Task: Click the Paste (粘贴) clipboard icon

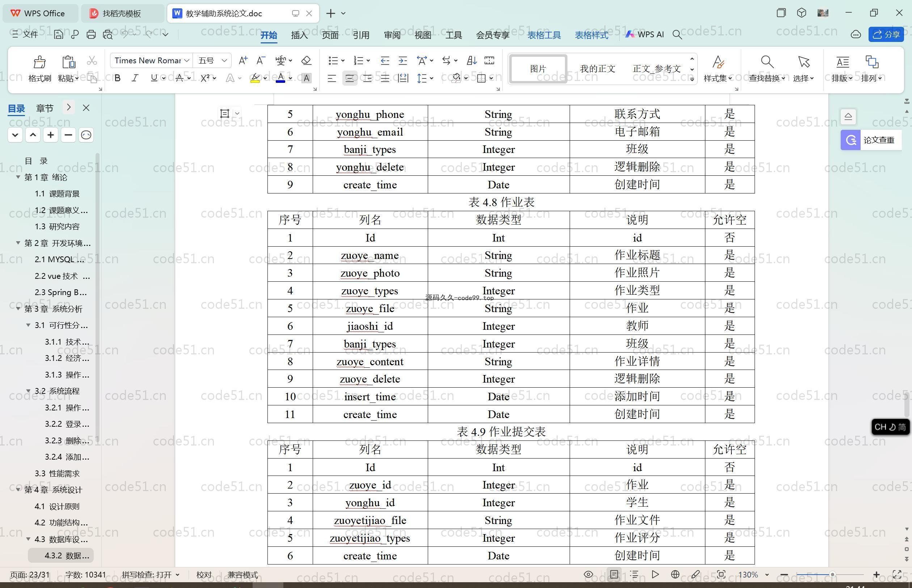Action: coord(68,61)
